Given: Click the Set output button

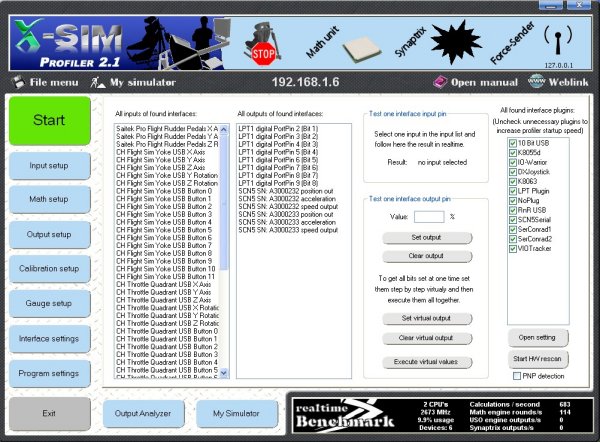Looking at the screenshot, I should (x=427, y=238).
